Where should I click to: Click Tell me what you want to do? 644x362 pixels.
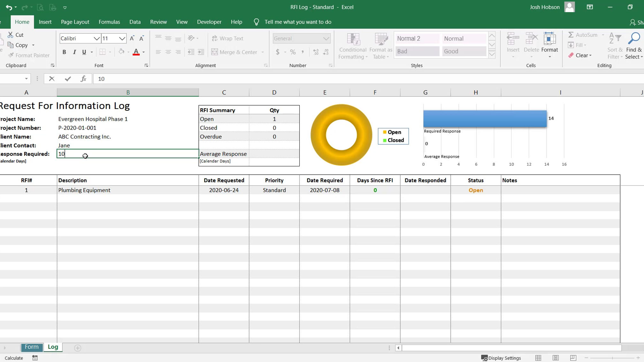click(x=298, y=22)
